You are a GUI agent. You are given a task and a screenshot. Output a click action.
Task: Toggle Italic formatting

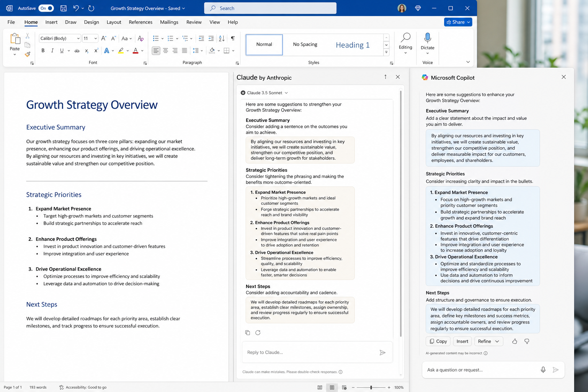pyautogui.click(x=52, y=51)
